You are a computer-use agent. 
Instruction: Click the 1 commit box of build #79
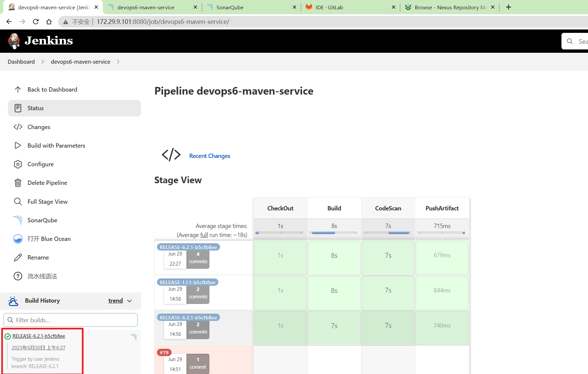pyautogui.click(x=198, y=364)
